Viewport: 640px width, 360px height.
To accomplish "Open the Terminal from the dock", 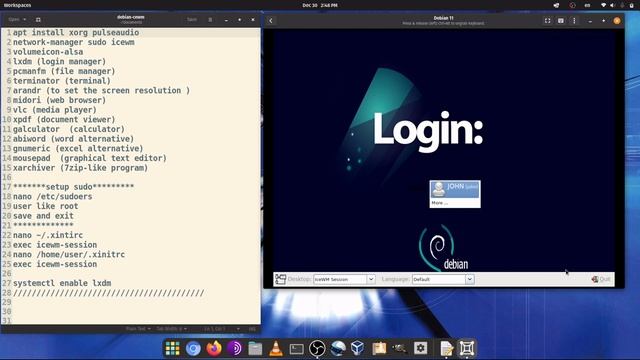I will coord(296,348).
